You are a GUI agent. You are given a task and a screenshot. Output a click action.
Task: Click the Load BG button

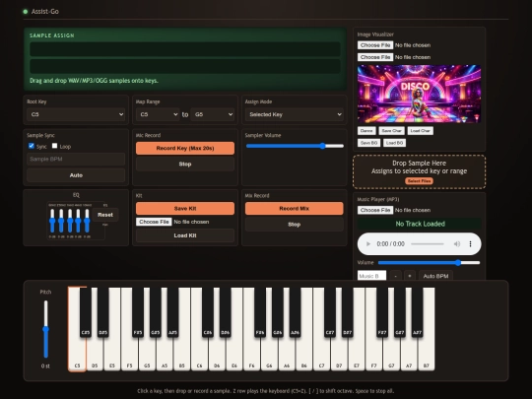click(395, 143)
